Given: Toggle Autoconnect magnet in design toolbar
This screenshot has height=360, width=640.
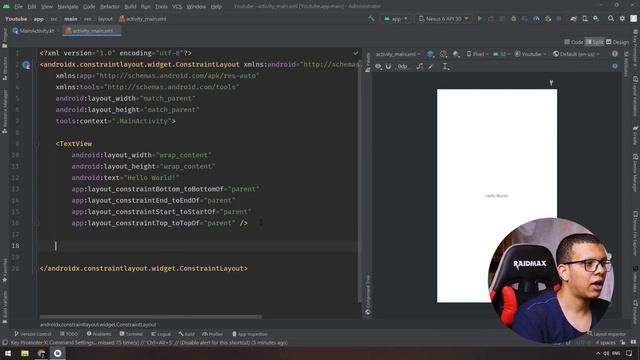Looking at the screenshot, I should pos(388,66).
